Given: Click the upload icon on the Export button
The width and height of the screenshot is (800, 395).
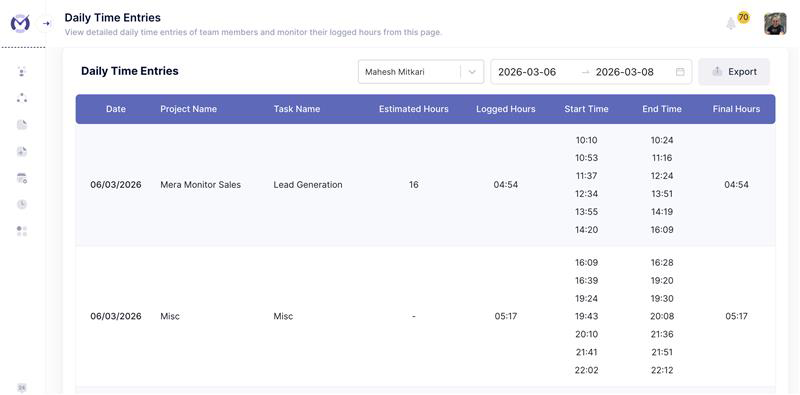Looking at the screenshot, I should 717,72.
